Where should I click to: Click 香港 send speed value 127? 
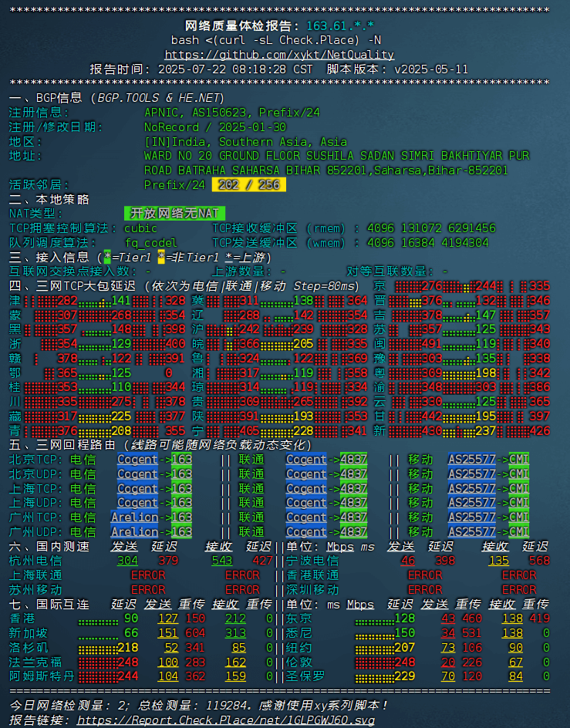pos(168,618)
